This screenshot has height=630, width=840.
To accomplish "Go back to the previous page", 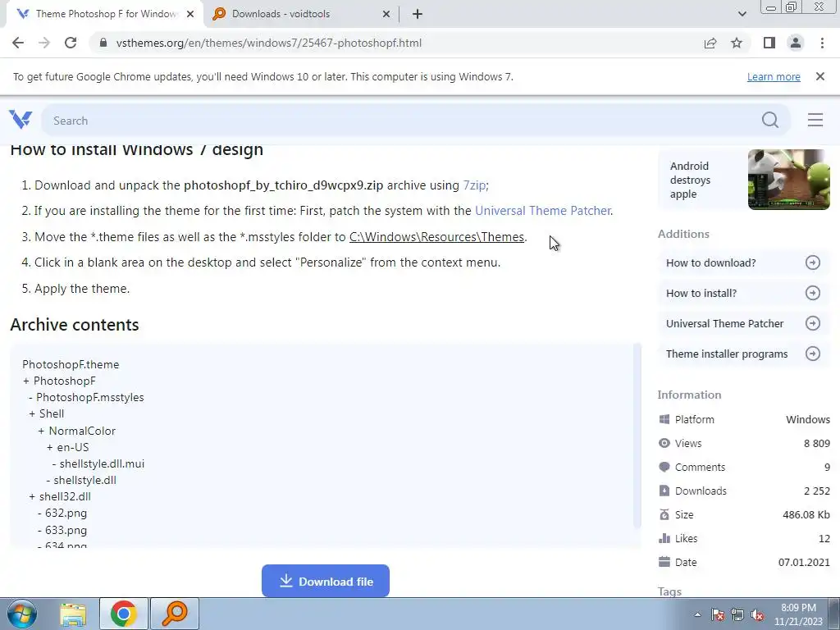I will [x=18, y=43].
